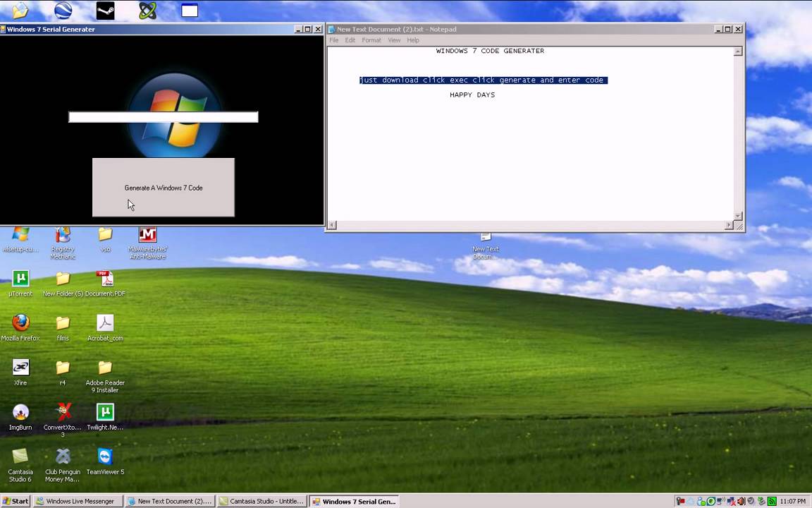This screenshot has width=812, height=508.
Task: Select the Acrobat_com desktop icon
Action: pyautogui.click(x=105, y=328)
